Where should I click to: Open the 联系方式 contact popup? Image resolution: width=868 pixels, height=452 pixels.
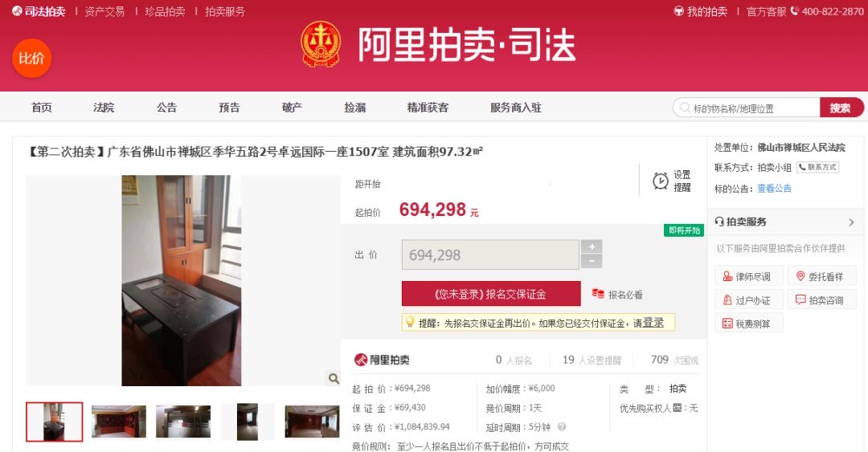817,167
